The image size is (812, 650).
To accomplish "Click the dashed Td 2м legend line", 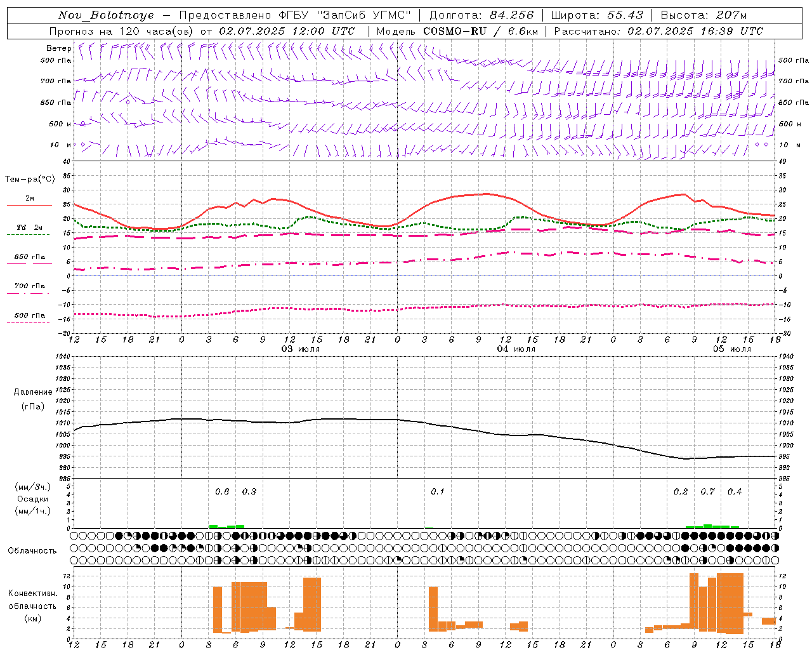I will (28, 235).
